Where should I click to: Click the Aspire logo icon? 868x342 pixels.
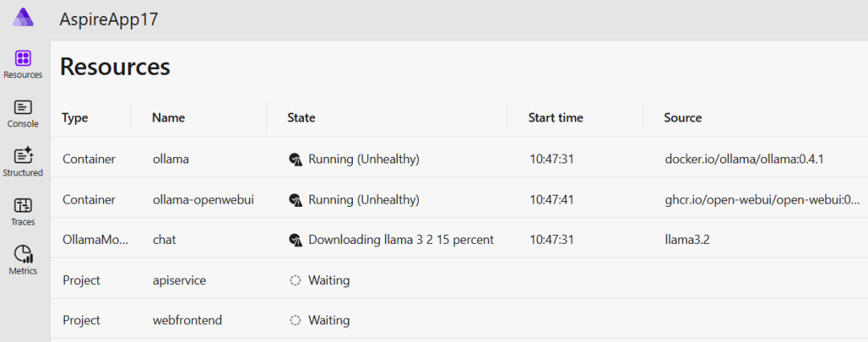pyautogui.click(x=23, y=18)
